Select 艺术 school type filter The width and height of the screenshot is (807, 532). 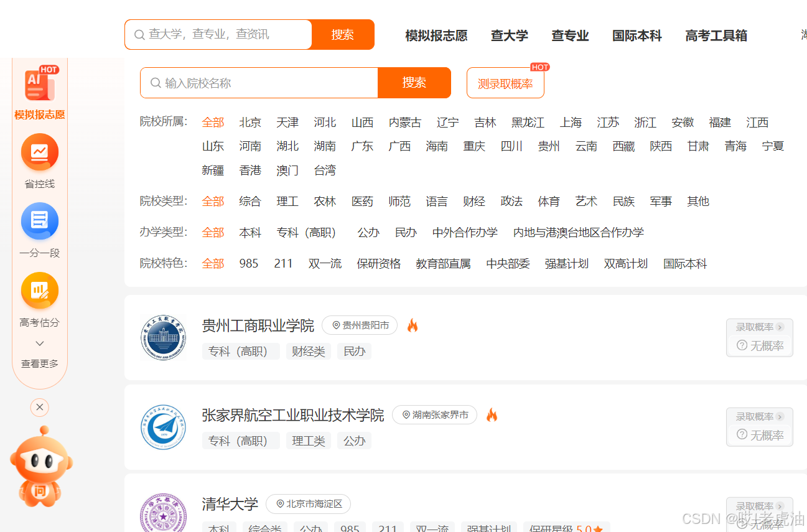point(586,202)
